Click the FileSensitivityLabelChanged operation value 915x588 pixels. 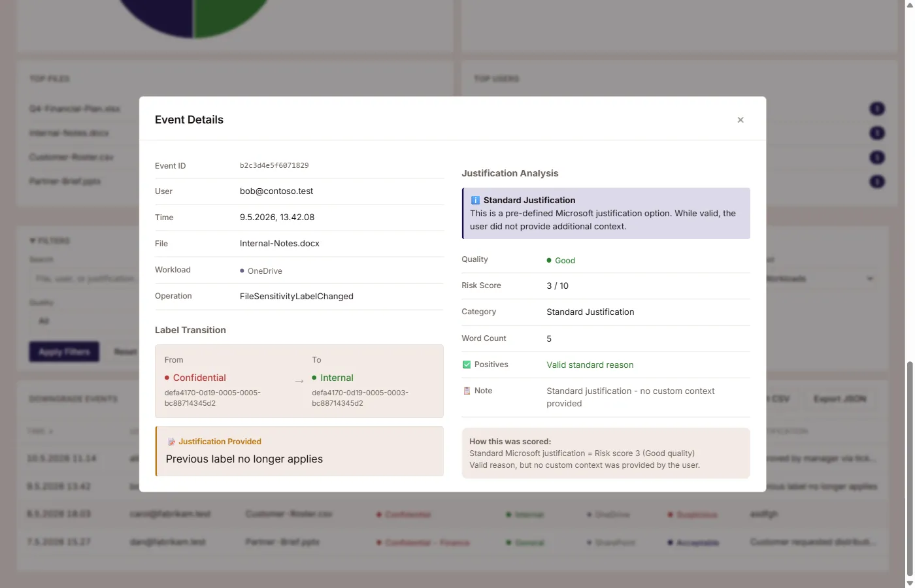(297, 297)
